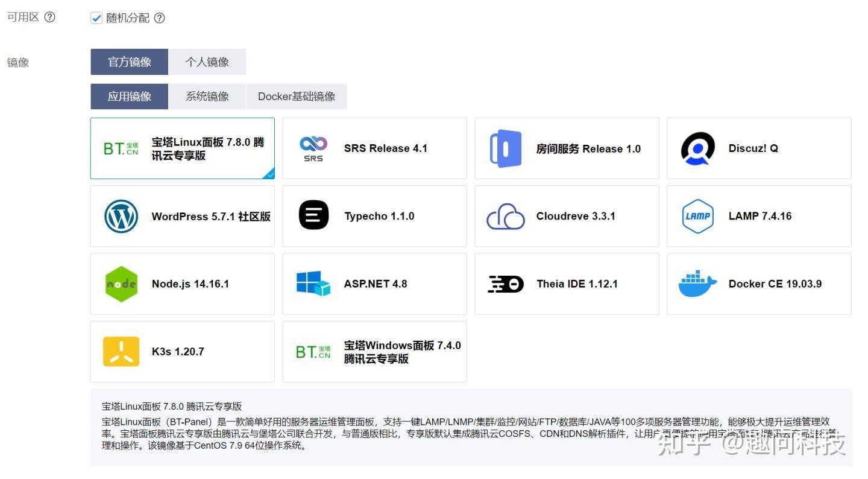Choose SRS Release 4.1 image
This screenshot has width=868, height=479.
coord(375,148)
